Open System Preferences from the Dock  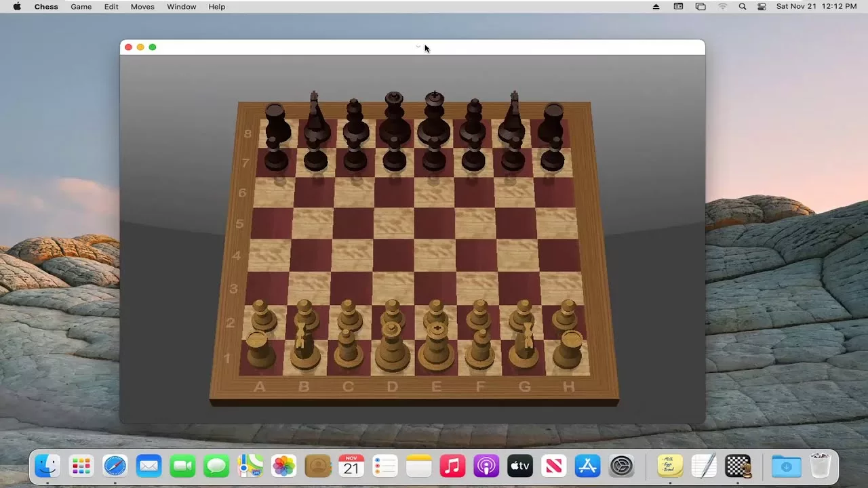point(620,466)
